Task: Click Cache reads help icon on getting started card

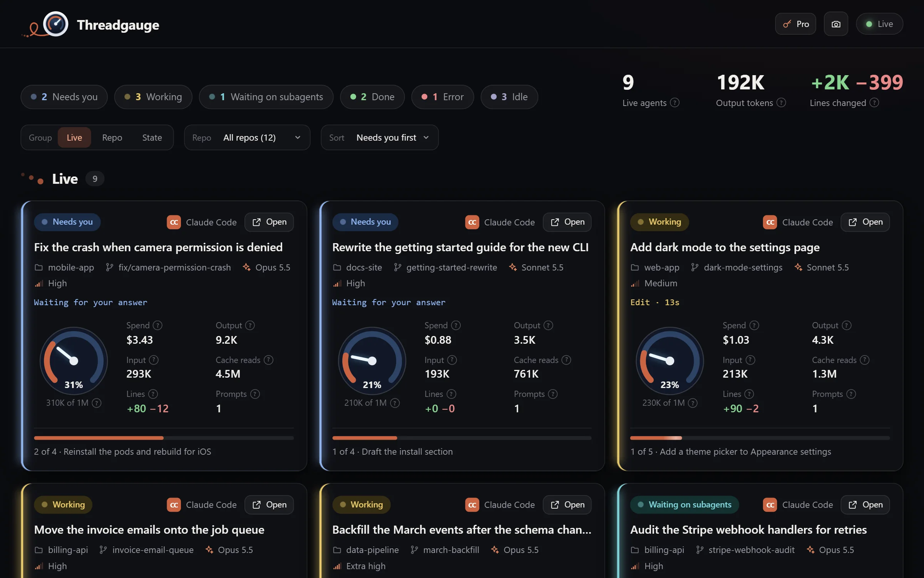Action: (x=566, y=360)
